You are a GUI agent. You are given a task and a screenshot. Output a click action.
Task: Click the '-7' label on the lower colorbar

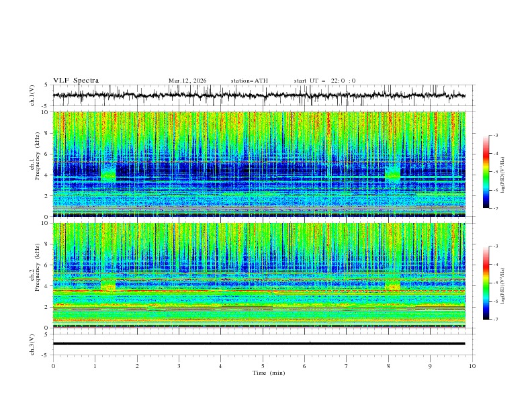pos(495,320)
